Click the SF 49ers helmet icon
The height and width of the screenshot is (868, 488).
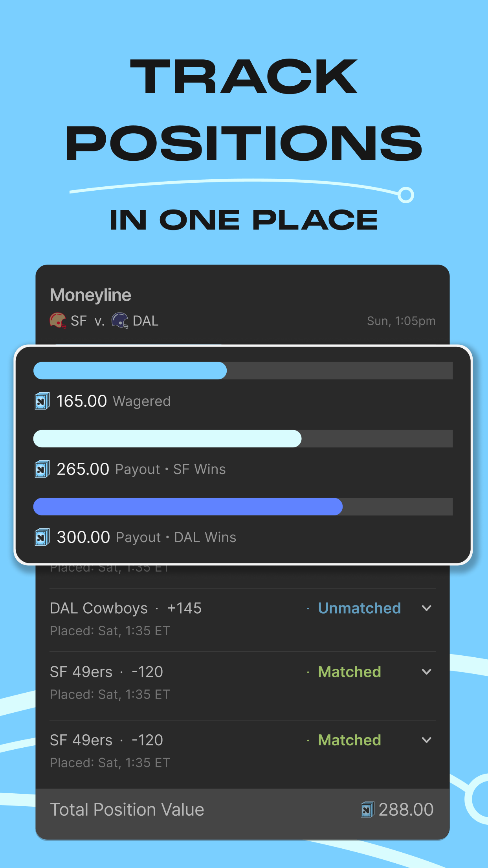57,321
